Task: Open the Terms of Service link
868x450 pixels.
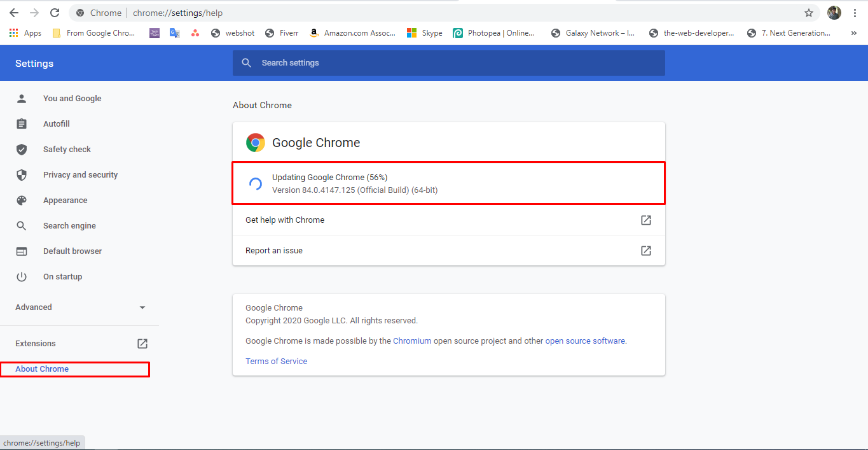Action: [276, 362]
